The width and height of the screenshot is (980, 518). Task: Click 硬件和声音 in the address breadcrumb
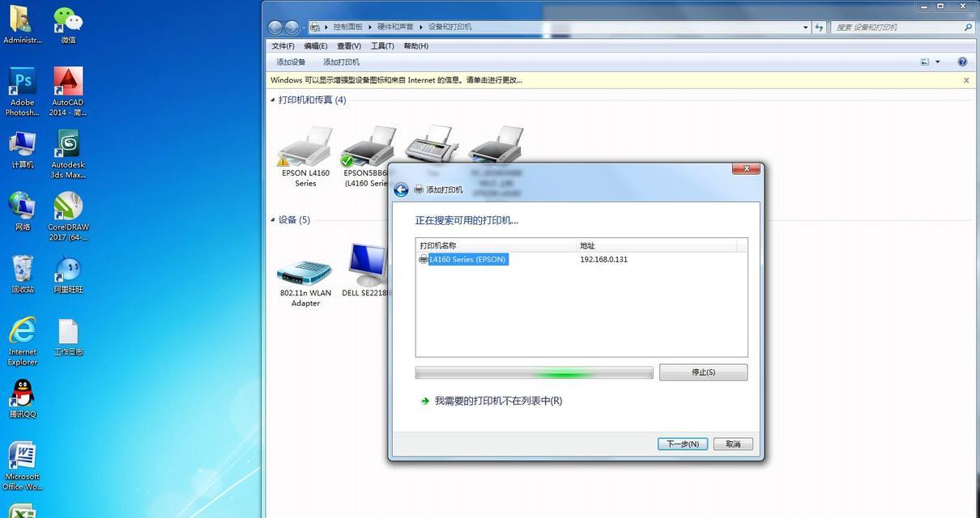coord(395,27)
